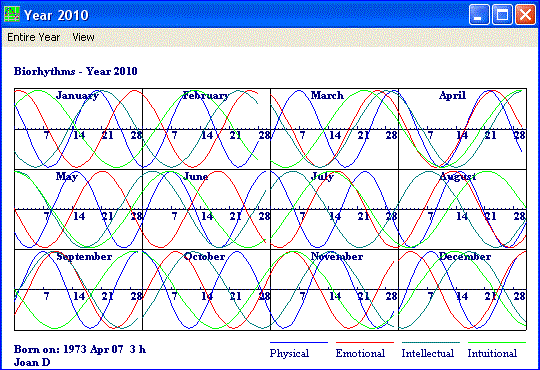This screenshot has height=370, width=540.
Task: Select the June chart panel
Action: tap(206, 209)
